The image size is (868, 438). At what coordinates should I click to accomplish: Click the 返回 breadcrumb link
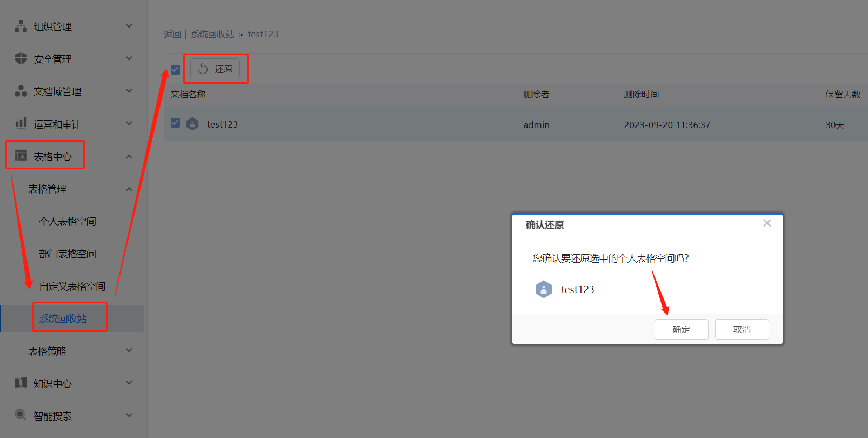[x=172, y=34]
